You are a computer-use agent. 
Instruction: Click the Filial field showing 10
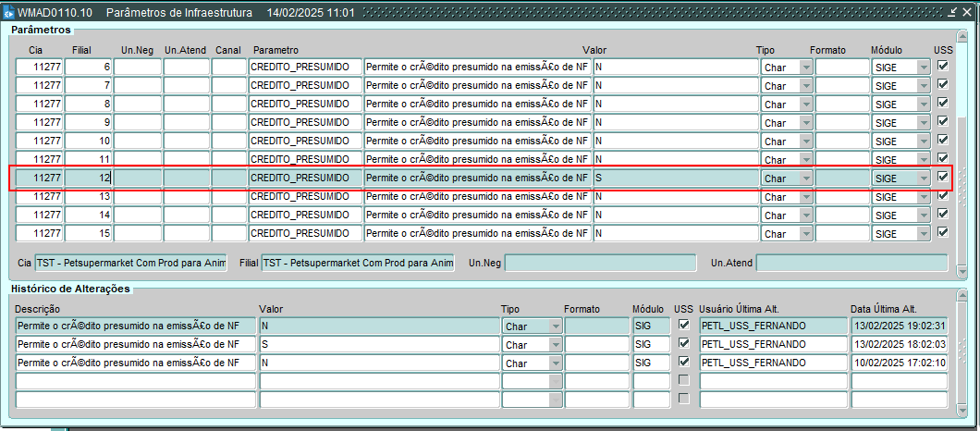pyautogui.click(x=88, y=141)
